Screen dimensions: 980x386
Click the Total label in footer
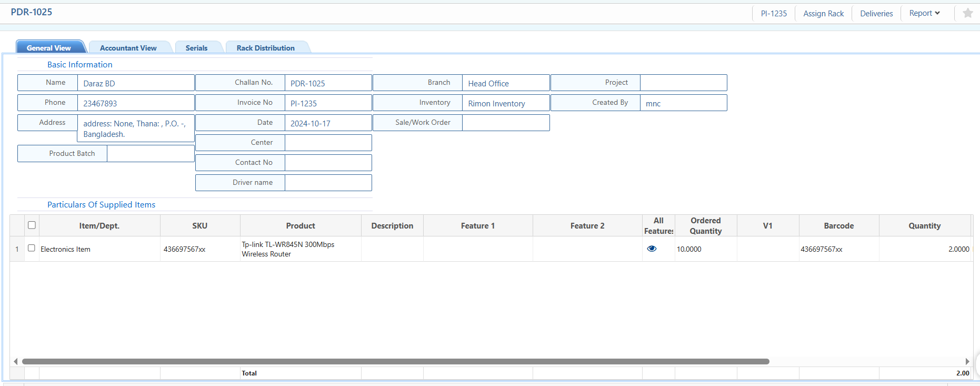249,373
